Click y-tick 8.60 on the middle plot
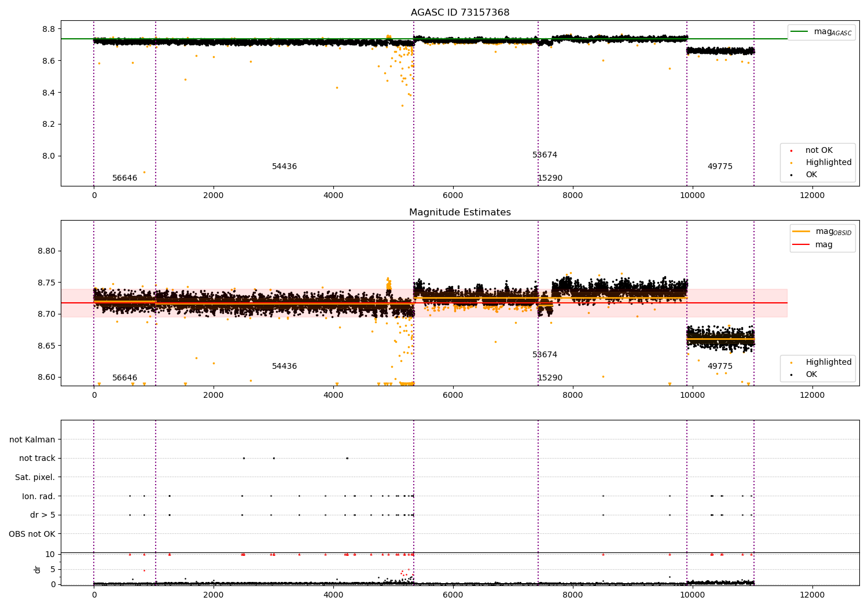Screen dimensions: 868x608 click(x=46, y=378)
